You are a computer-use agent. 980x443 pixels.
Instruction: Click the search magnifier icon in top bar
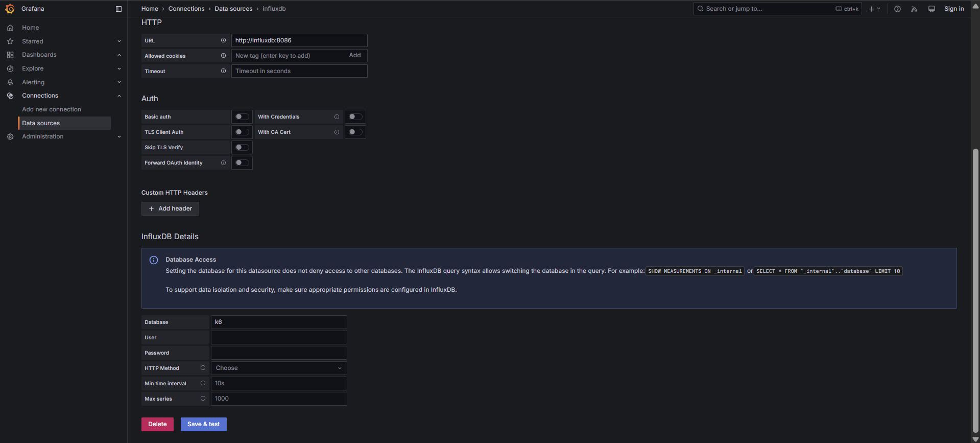[x=700, y=9]
